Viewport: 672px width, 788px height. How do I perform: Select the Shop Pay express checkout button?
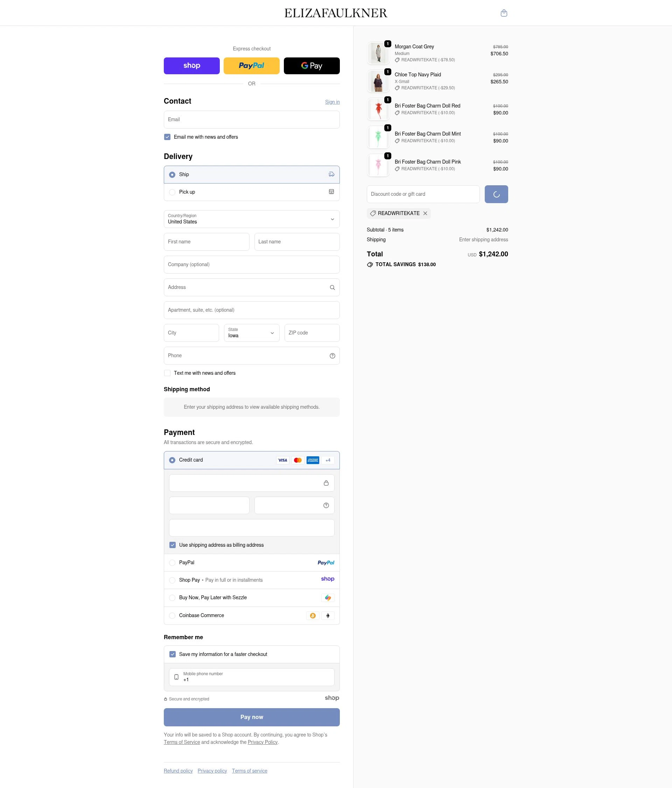pos(191,65)
